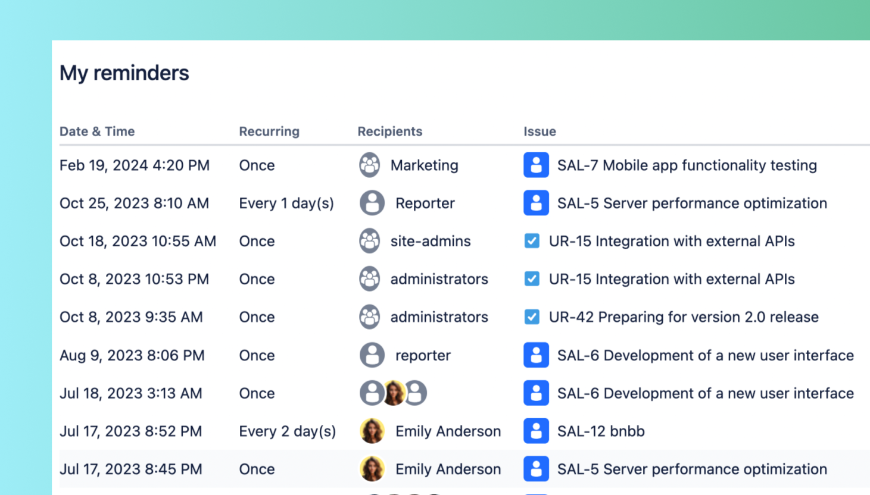Click the Recurring column header
The width and height of the screenshot is (870, 495).
pos(269,131)
